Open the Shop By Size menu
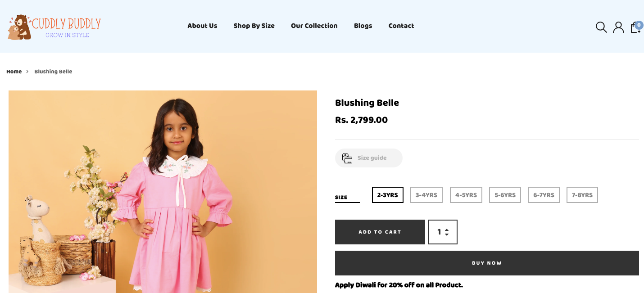Image resolution: width=644 pixels, height=293 pixels. point(254,26)
